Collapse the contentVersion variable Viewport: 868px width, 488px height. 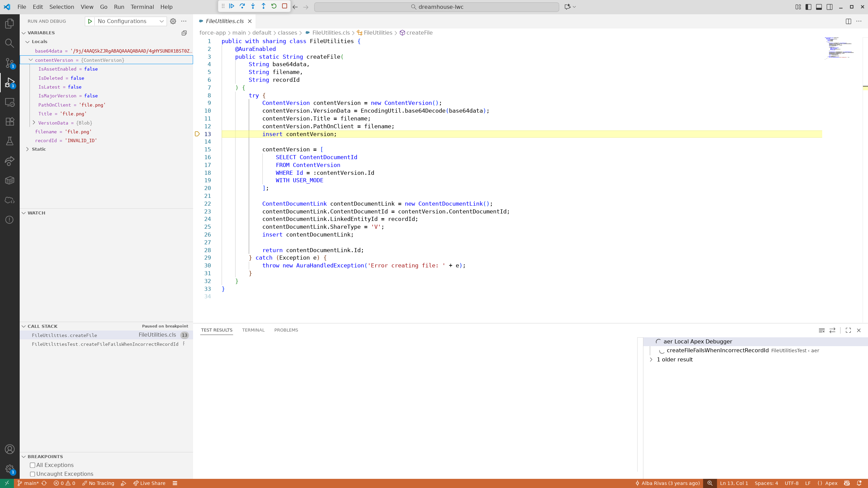coord(31,60)
